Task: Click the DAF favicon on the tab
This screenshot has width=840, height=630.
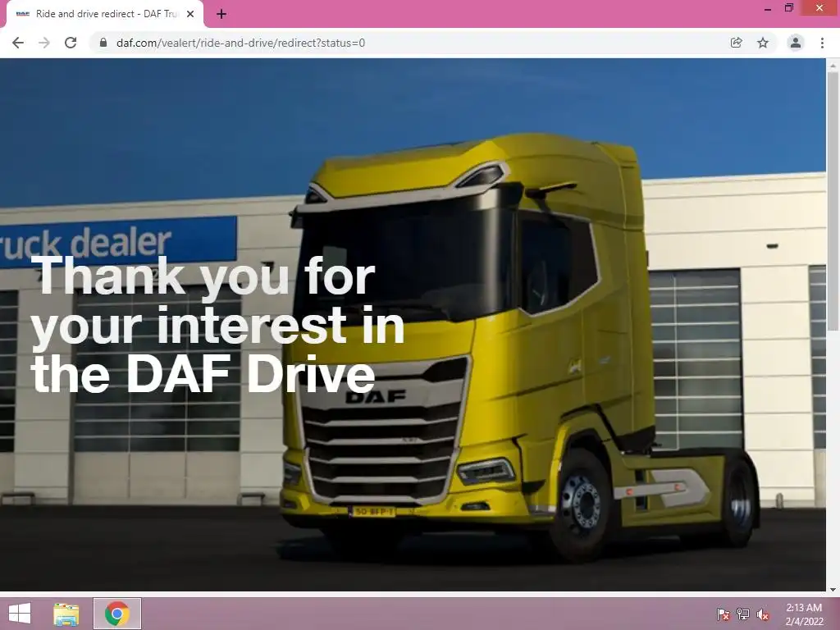Action: pyautogui.click(x=22, y=14)
